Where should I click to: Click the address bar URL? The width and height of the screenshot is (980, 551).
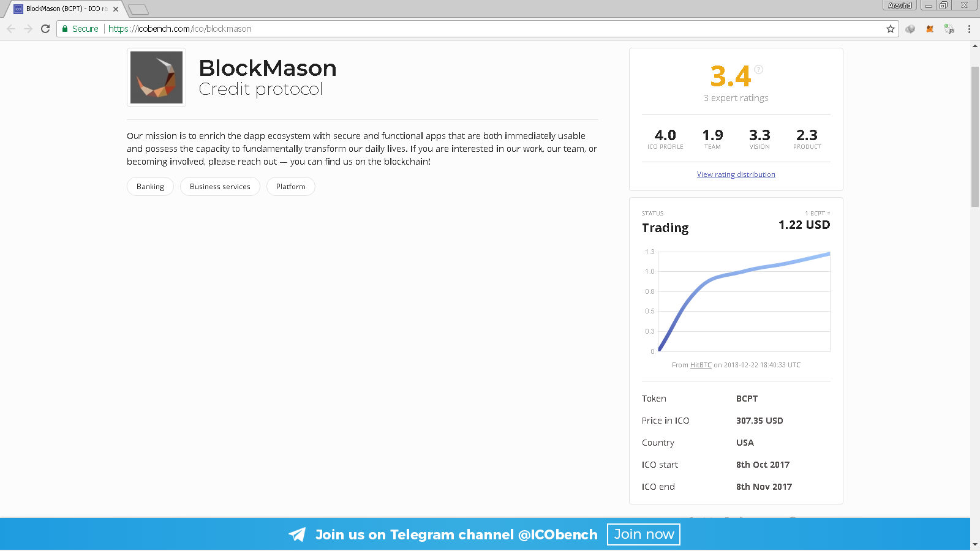pyautogui.click(x=180, y=29)
